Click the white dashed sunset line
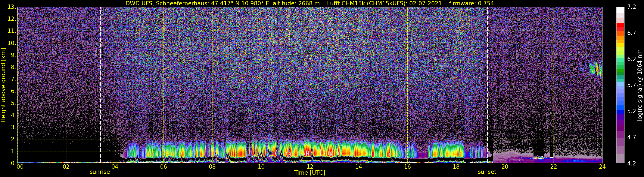The height and width of the screenshot is (177, 644). (487, 85)
